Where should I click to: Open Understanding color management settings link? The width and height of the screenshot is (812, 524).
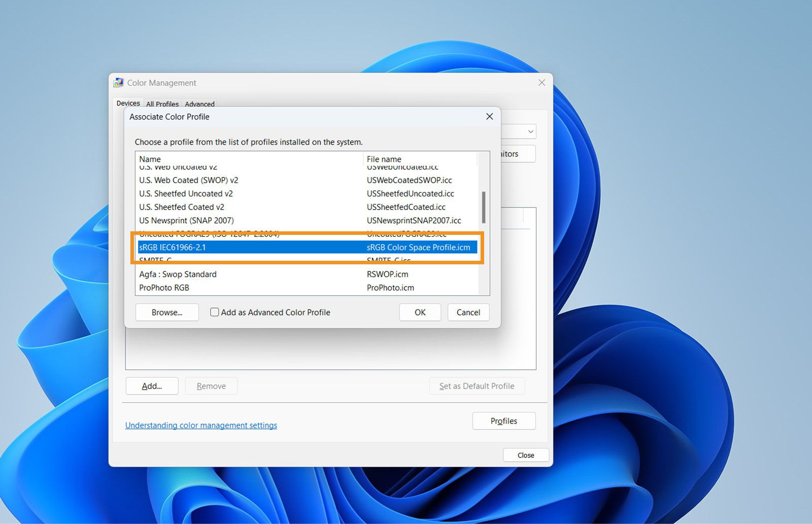(201, 425)
